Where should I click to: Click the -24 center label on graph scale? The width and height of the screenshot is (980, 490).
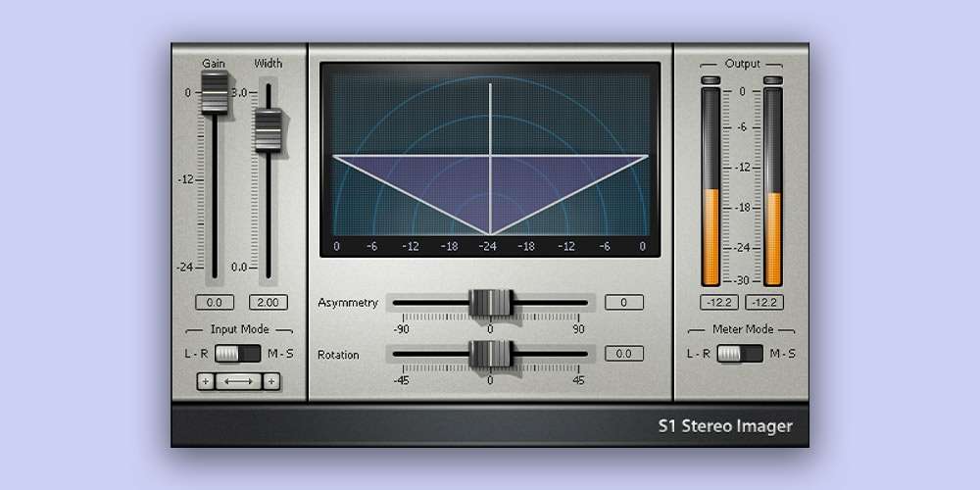coord(487,246)
